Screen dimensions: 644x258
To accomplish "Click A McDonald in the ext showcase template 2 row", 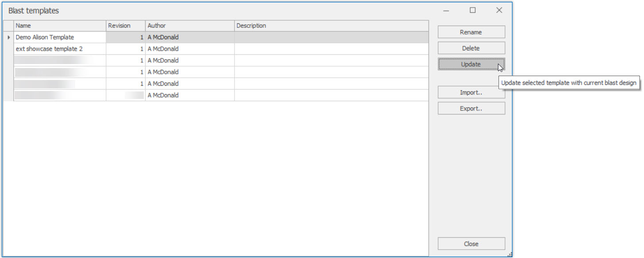I will coord(190,49).
